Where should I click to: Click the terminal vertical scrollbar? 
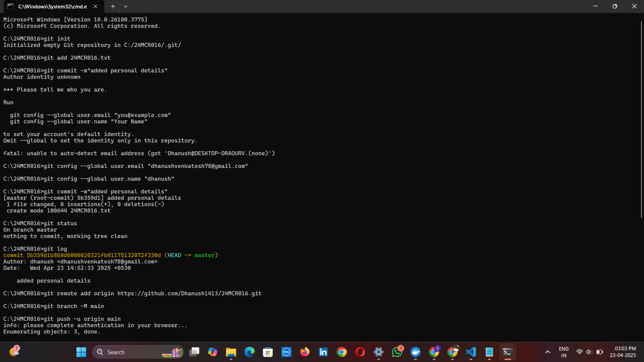tap(641, 119)
